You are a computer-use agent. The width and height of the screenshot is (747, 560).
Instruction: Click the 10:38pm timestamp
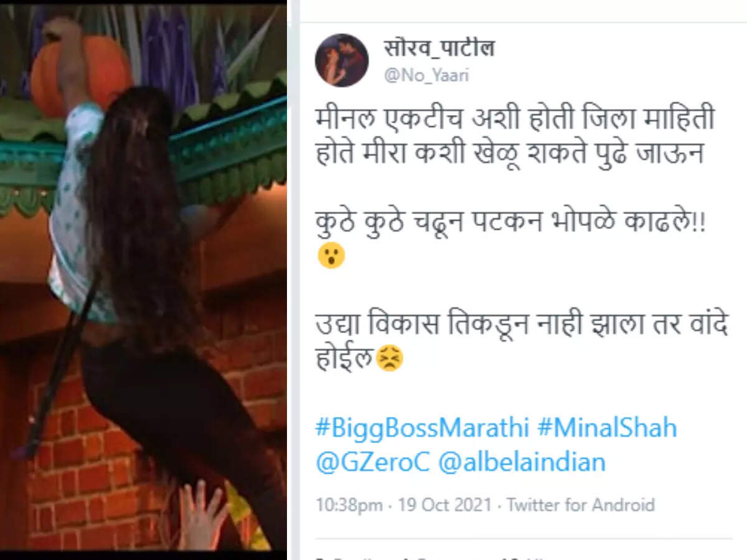pyautogui.click(x=349, y=505)
